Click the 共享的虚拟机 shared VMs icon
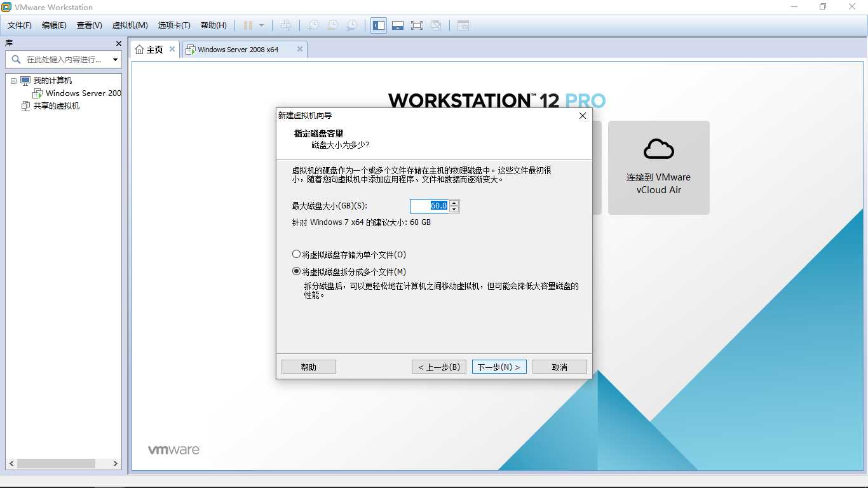 pos(25,106)
